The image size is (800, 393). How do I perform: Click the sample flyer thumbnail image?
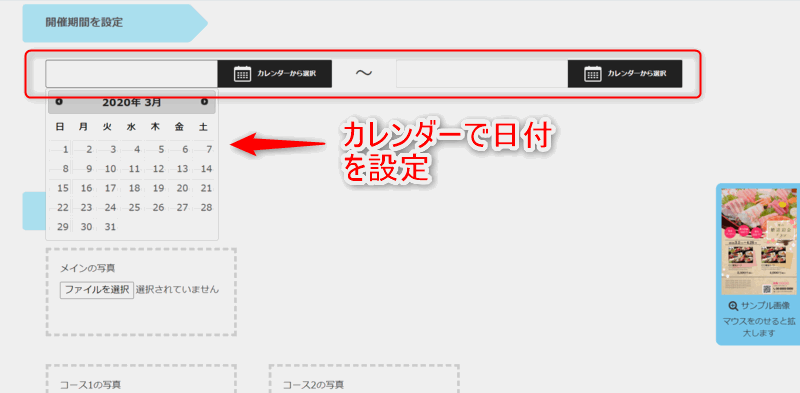coord(759,241)
